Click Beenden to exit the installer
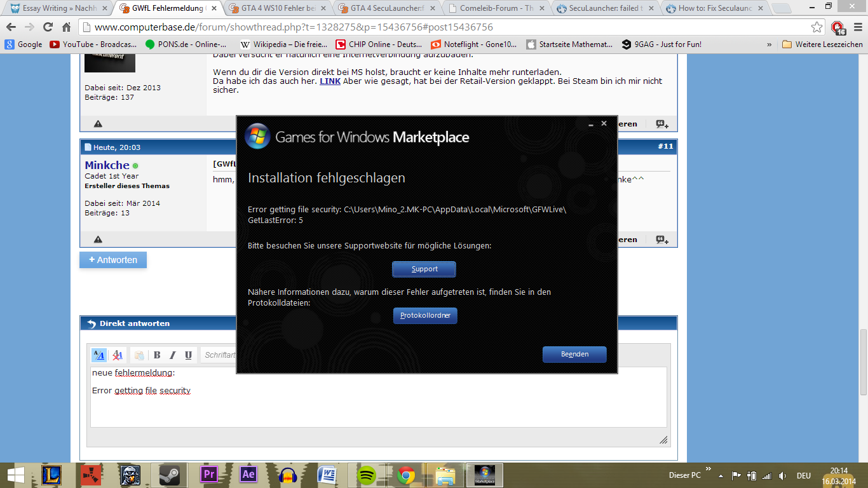Image resolution: width=868 pixels, height=488 pixels. (x=574, y=355)
